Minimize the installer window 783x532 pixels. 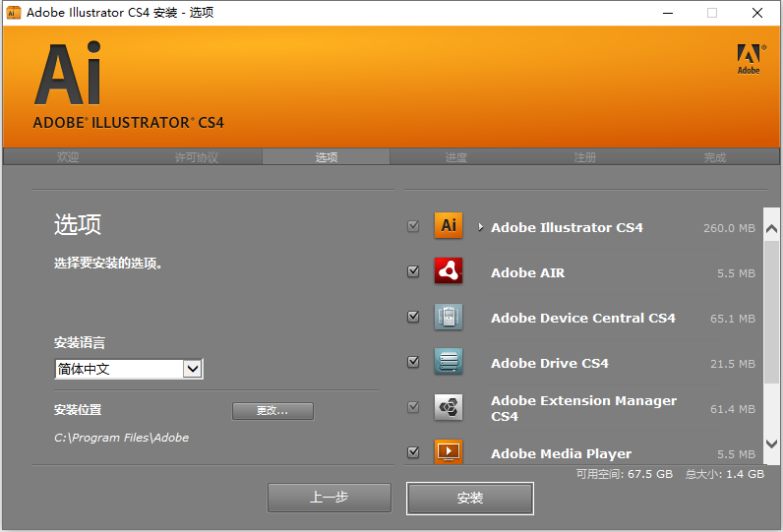(x=668, y=13)
